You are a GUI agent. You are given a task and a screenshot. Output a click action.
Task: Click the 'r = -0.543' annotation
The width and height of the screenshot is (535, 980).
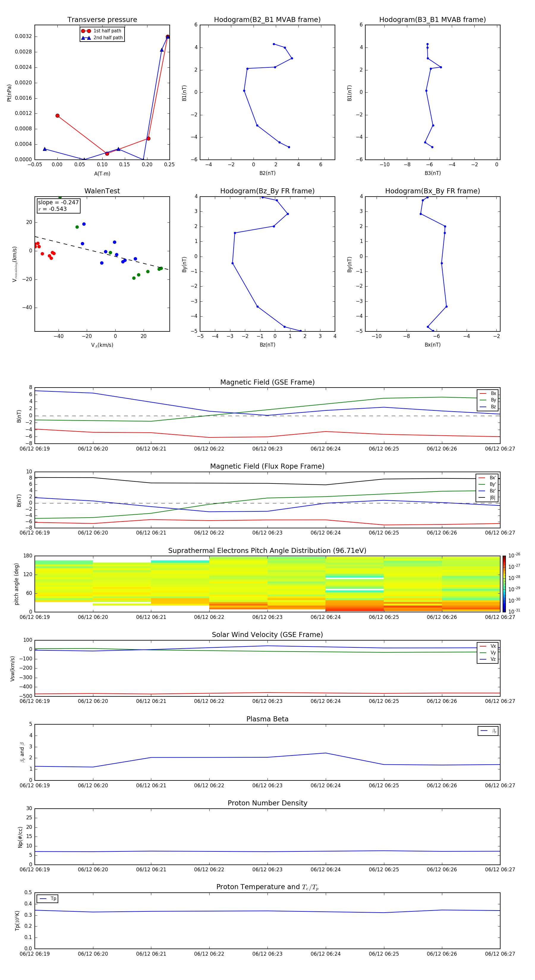[53, 209]
